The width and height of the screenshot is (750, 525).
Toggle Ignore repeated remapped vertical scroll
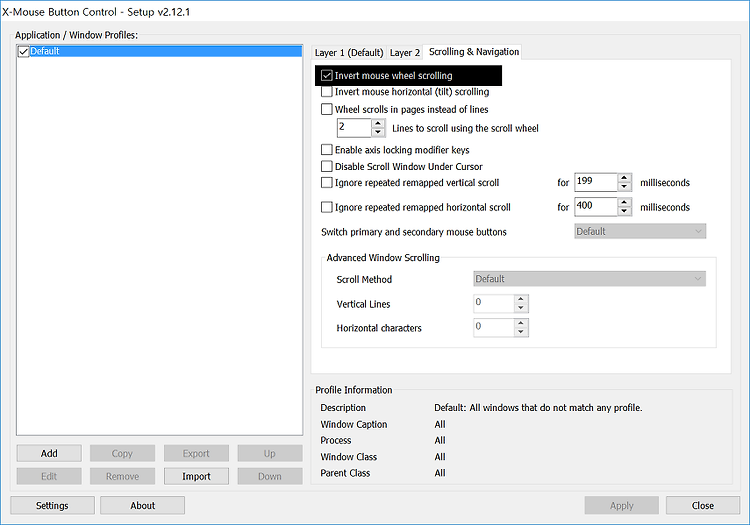click(x=327, y=183)
